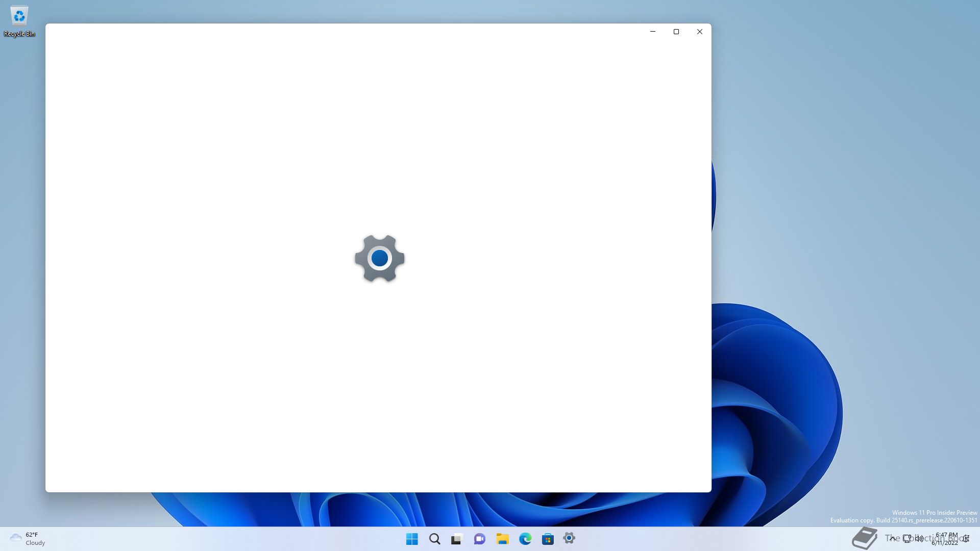Open the clock showing 6:47 PM
Image resolution: width=980 pixels, height=551 pixels.
946,539
